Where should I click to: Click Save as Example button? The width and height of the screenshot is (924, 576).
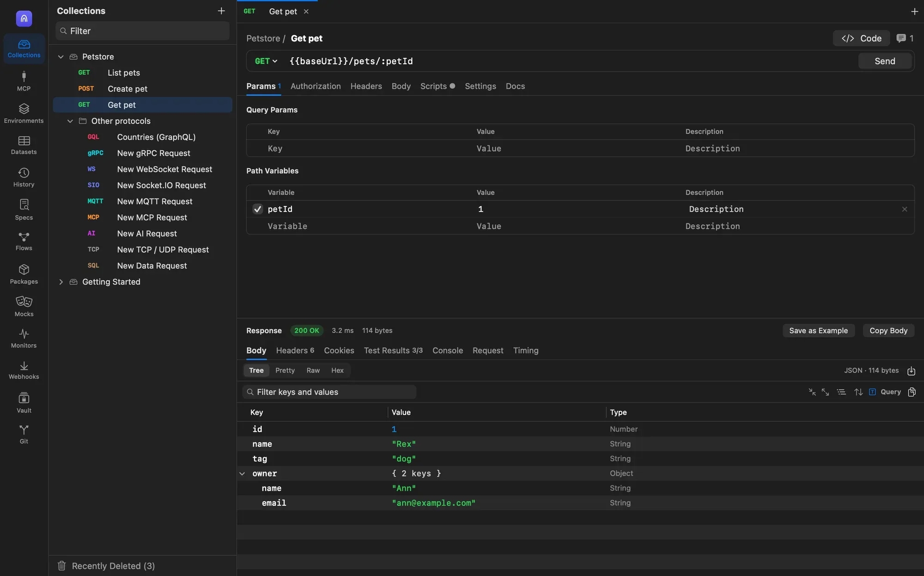[x=818, y=331]
